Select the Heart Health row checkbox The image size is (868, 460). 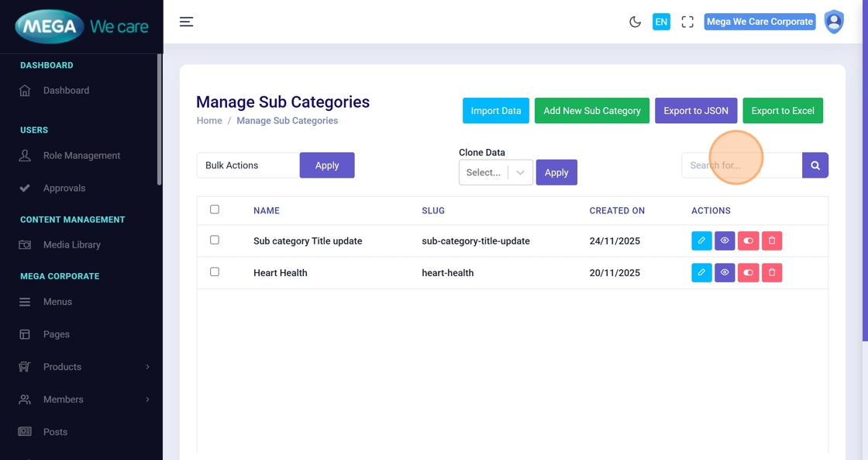(215, 272)
